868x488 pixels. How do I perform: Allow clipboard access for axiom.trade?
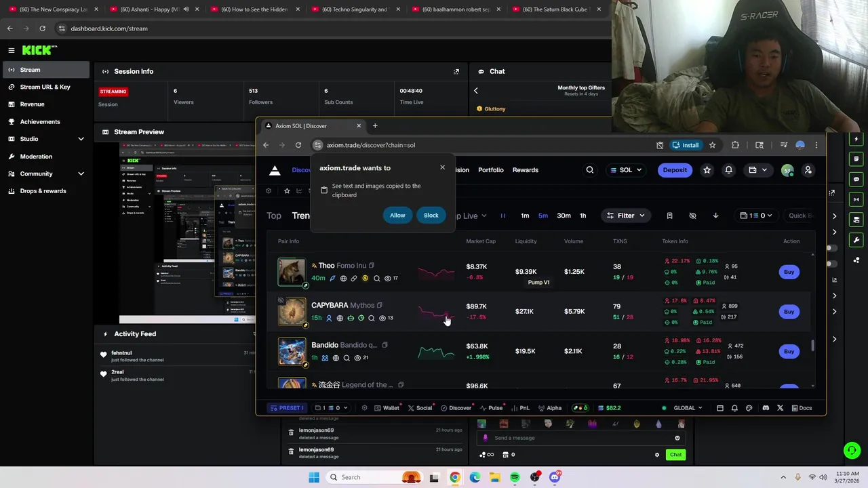397,216
